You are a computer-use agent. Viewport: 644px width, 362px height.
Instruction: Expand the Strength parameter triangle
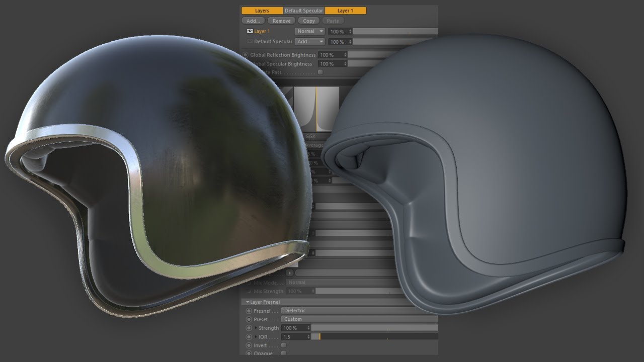pos(255,328)
